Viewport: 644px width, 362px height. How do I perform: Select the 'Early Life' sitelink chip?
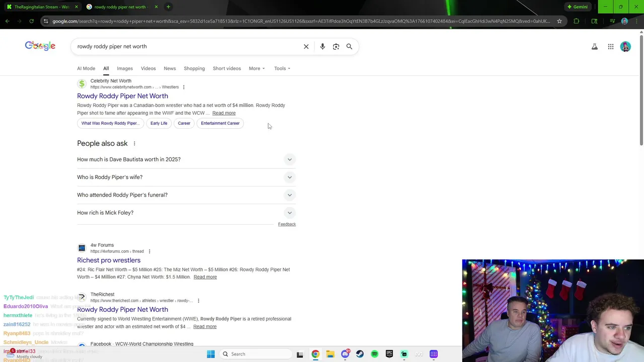pos(158,123)
